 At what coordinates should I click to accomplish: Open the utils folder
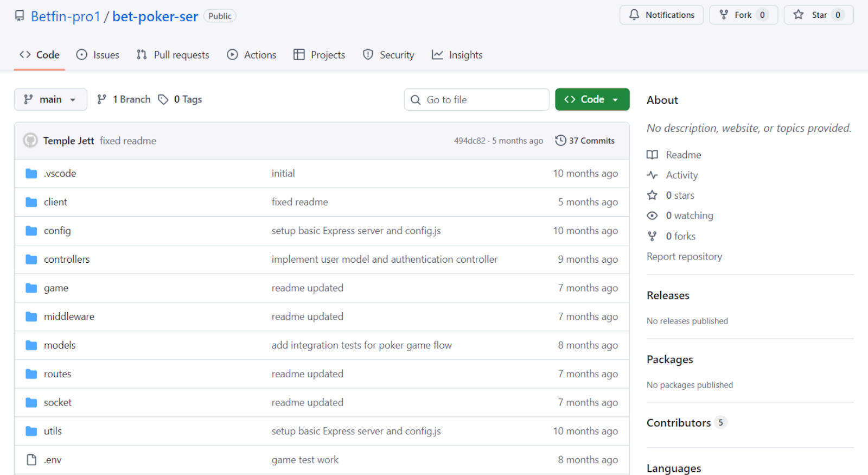pyautogui.click(x=53, y=431)
